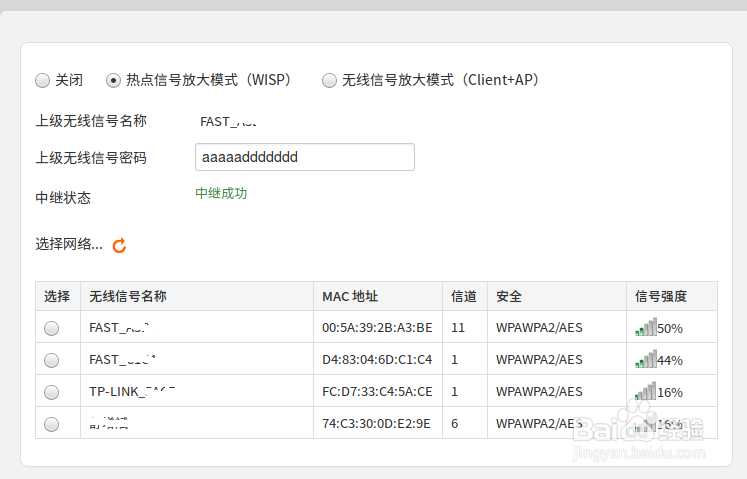
Task: Click the 安全 column header
Action: click(509, 296)
